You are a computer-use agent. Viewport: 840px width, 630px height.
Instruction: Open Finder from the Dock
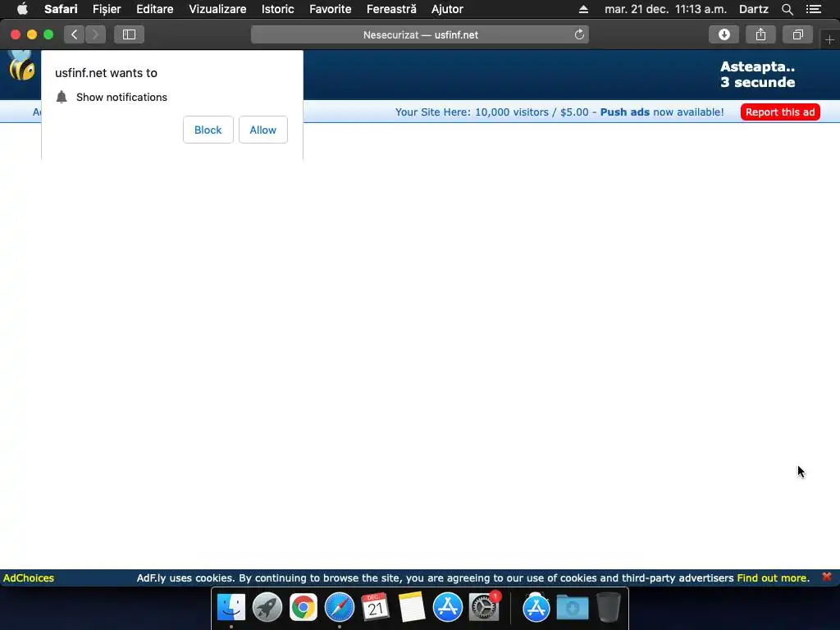[231, 607]
